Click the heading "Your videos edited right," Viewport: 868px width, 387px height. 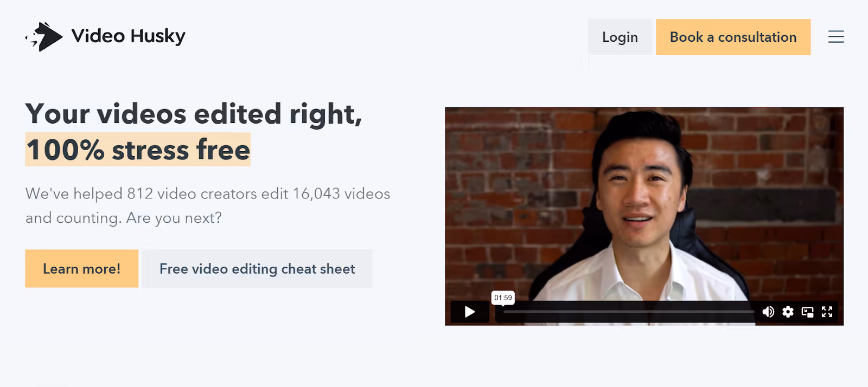point(194,114)
